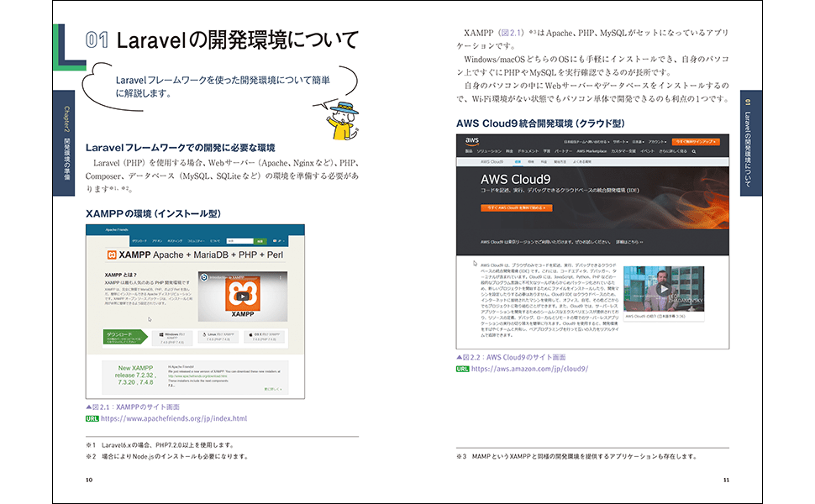Select the active 概要 tab under AWS Cloud9
This screenshot has width=815, height=504.
[518, 161]
